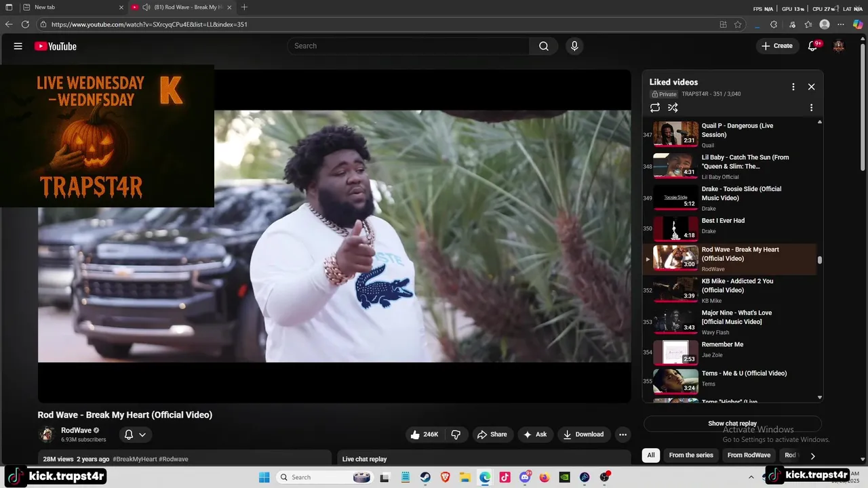Image resolution: width=868 pixels, height=488 pixels.
Task: Open Windows Start menu
Action: click(264, 477)
